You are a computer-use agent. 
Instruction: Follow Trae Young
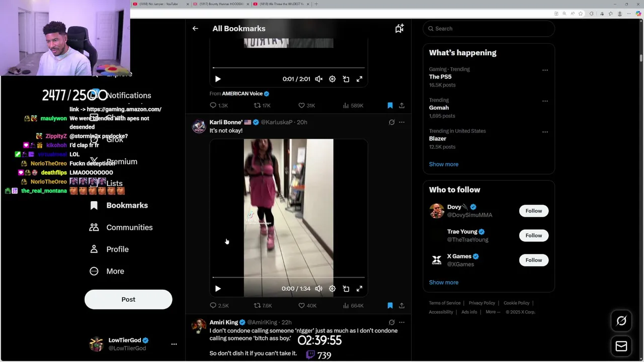tap(534, 236)
